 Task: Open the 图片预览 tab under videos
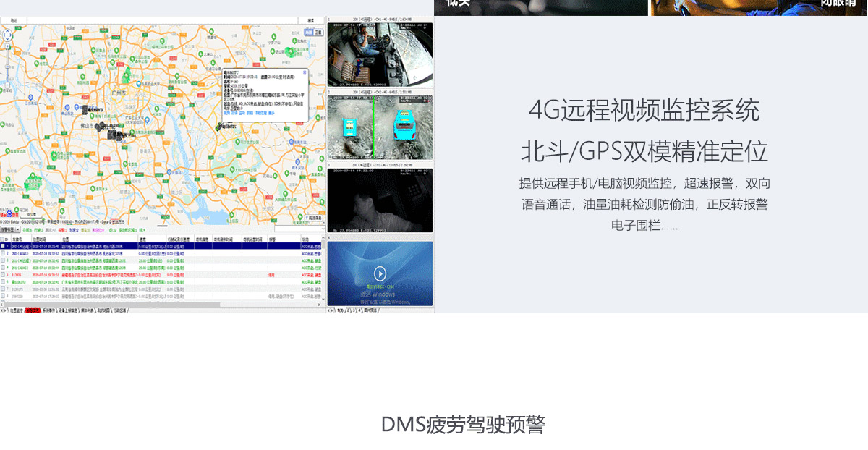pos(370,310)
